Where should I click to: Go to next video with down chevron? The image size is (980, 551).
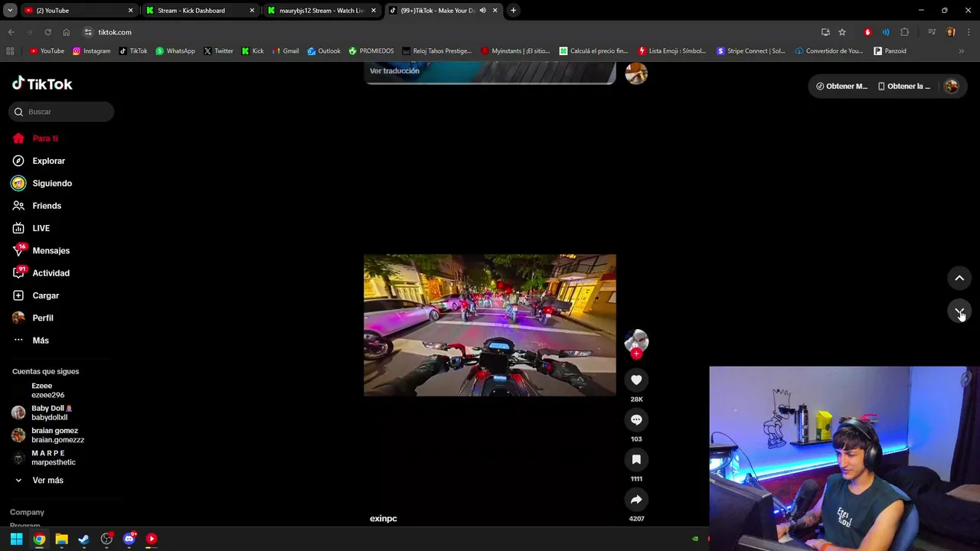pyautogui.click(x=959, y=311)
